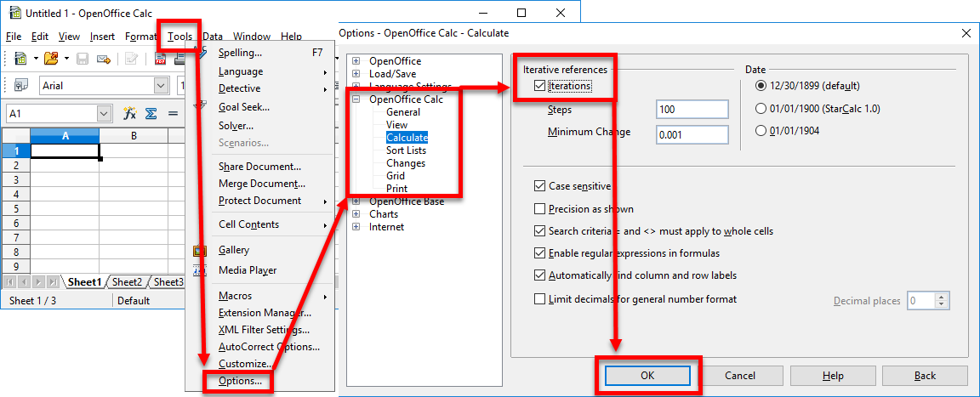This screenshot has width=980, height=397.
Task: Create a new spreadsheet with the New icon
Action: 20,59
